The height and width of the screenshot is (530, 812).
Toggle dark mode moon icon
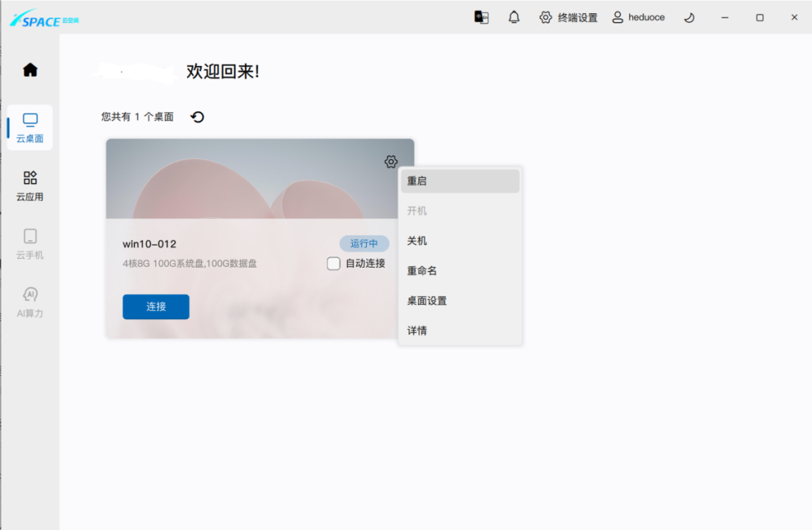point(689,18)
